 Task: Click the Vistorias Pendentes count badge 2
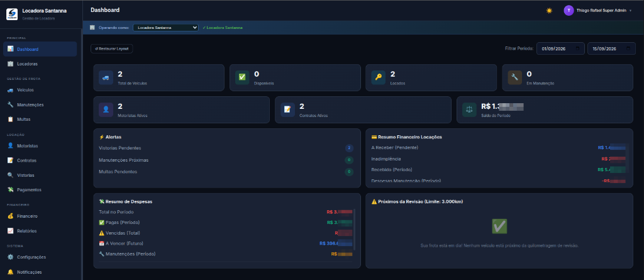tap(349, 148)
